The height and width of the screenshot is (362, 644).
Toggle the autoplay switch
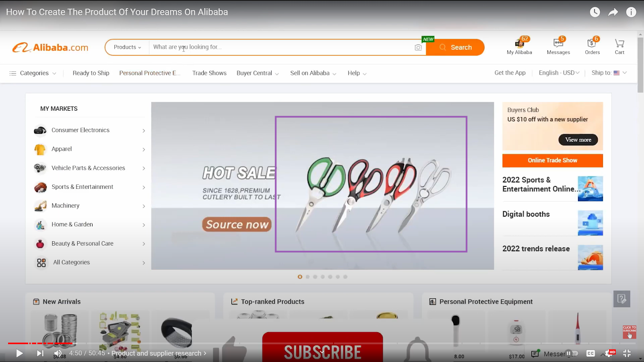coord(572,354)
